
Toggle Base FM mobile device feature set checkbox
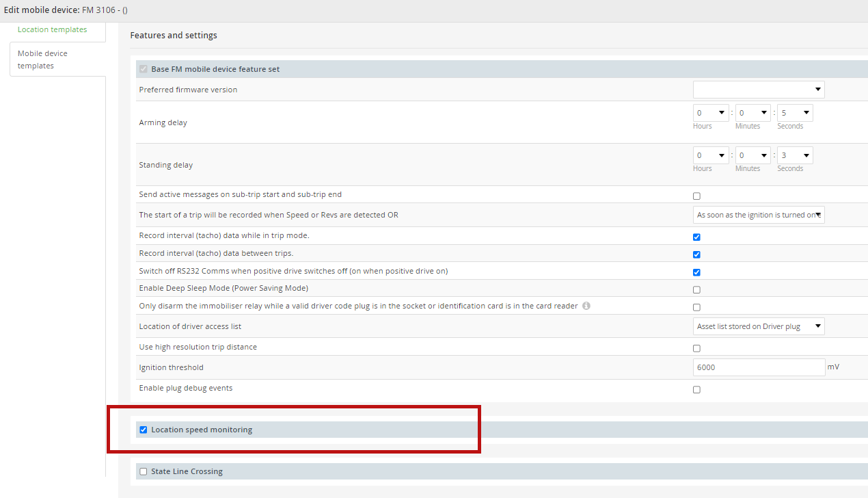(x=144, y=69)
